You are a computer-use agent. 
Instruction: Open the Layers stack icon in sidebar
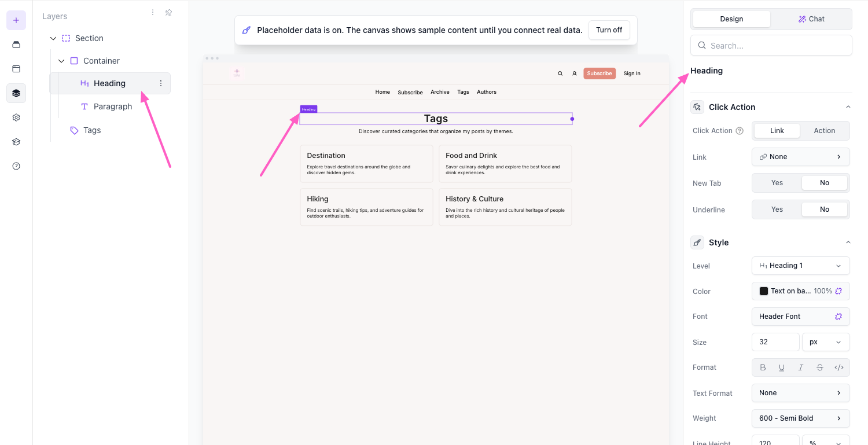pos(16,93)
